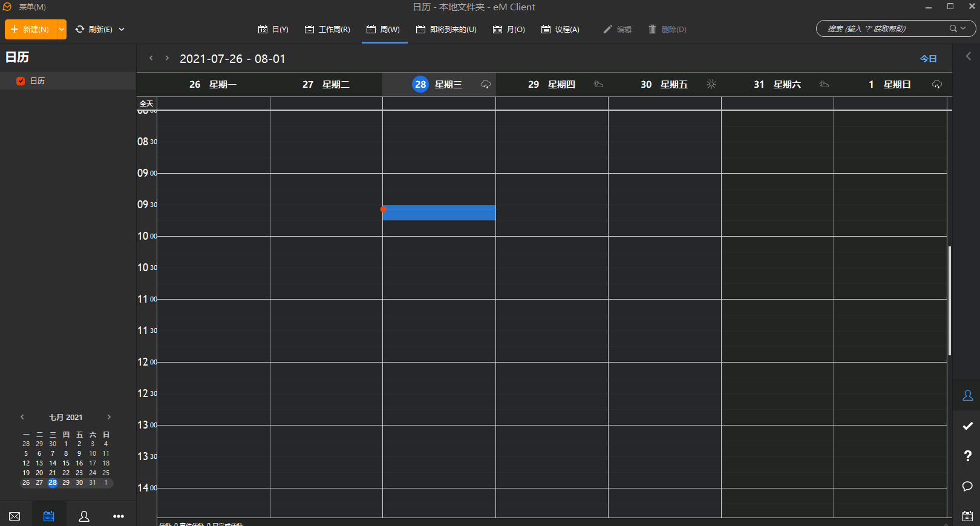Click the 今日 (Today) link
This screenshot has height=526, width=980.
coord(928,59)
